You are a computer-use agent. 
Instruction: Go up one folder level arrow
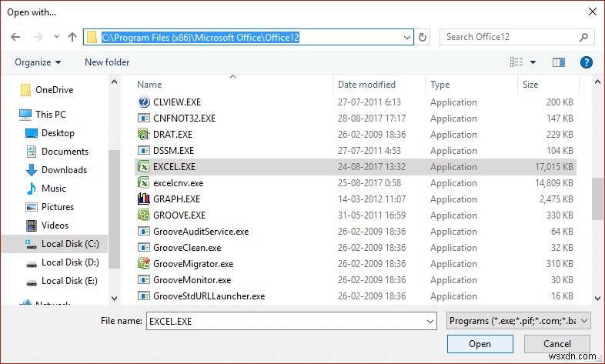coord(72,37)
